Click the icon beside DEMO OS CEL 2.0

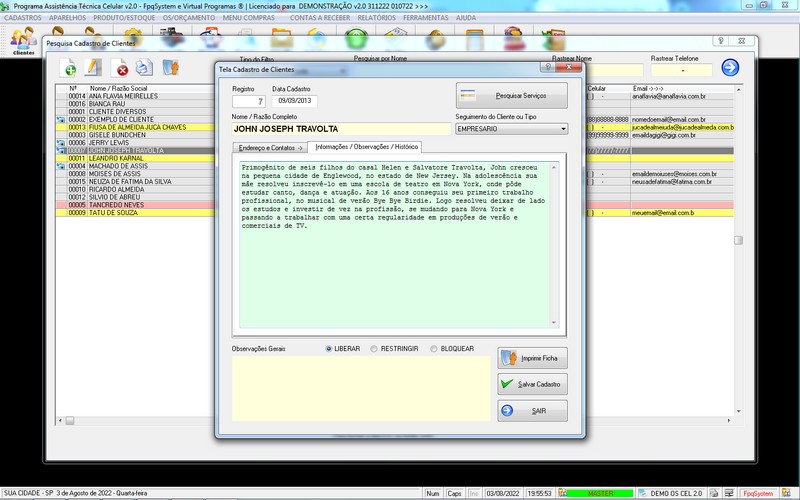pyautogui.click(x=643, y=493)
